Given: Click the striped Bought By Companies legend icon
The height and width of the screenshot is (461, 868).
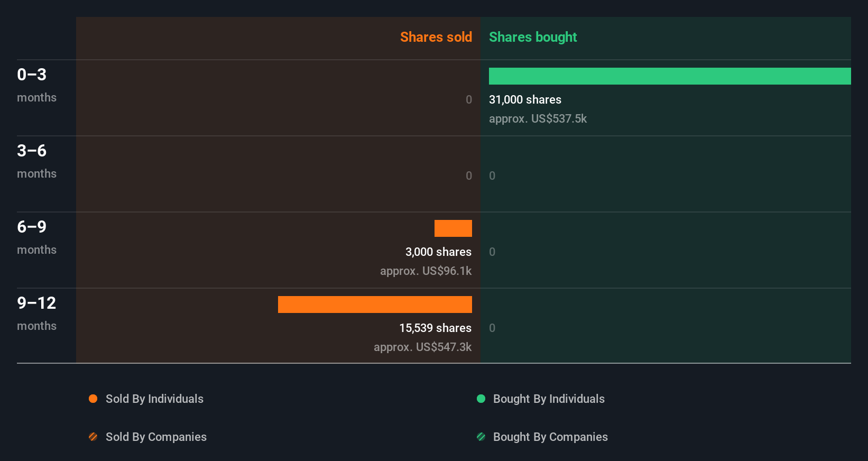Looking at the screenshot, I should (x=481, y=437).
